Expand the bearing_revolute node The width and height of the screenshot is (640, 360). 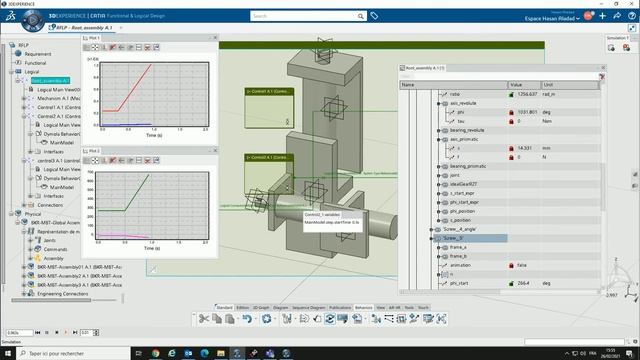click(439, 131)
